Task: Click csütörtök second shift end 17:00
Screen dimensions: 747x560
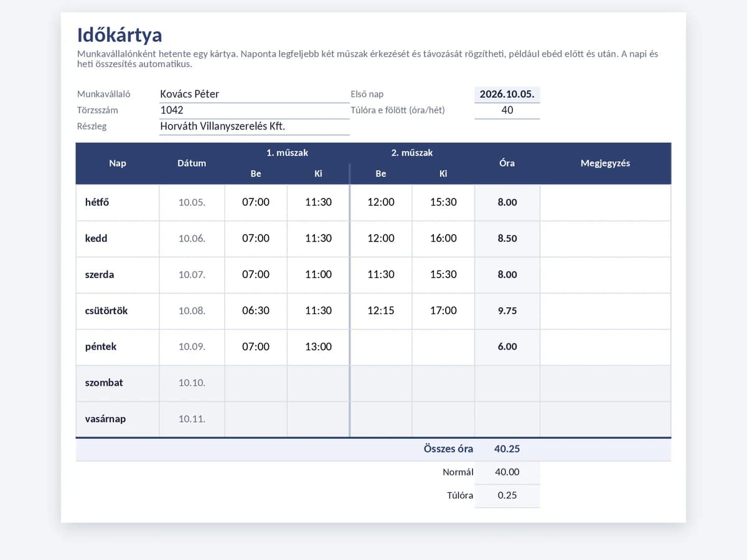Action: click(x=443, y=310)
